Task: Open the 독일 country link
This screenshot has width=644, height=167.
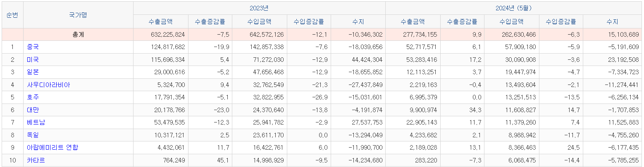Action: (33, 135)
